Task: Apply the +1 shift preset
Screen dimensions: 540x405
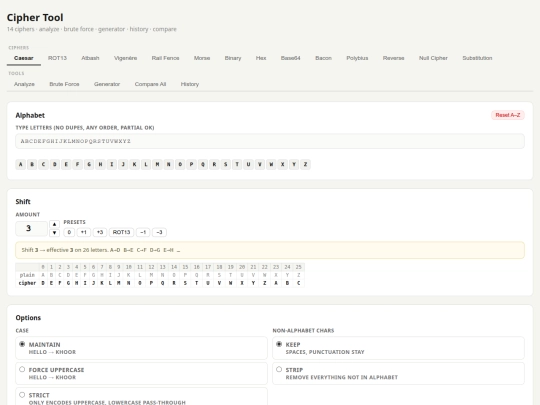Action: (84, 232)
